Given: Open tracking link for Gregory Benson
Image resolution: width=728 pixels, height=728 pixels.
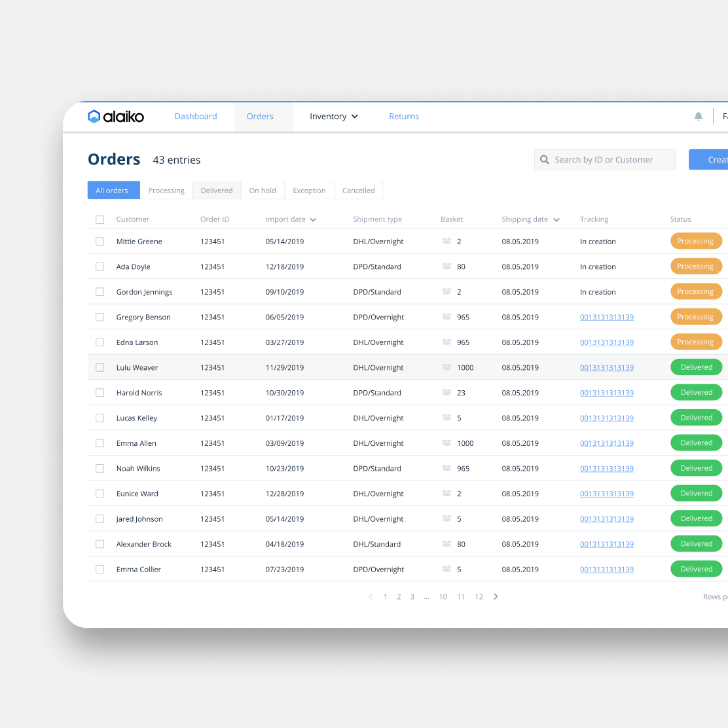Looking at the screenshot, I should coord(606,318).
